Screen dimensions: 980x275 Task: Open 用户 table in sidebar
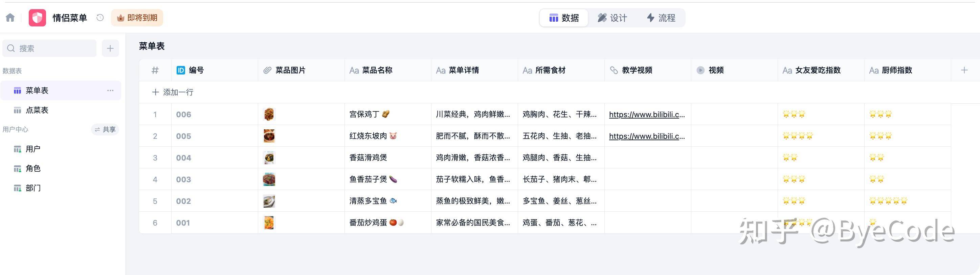(61, 149)
